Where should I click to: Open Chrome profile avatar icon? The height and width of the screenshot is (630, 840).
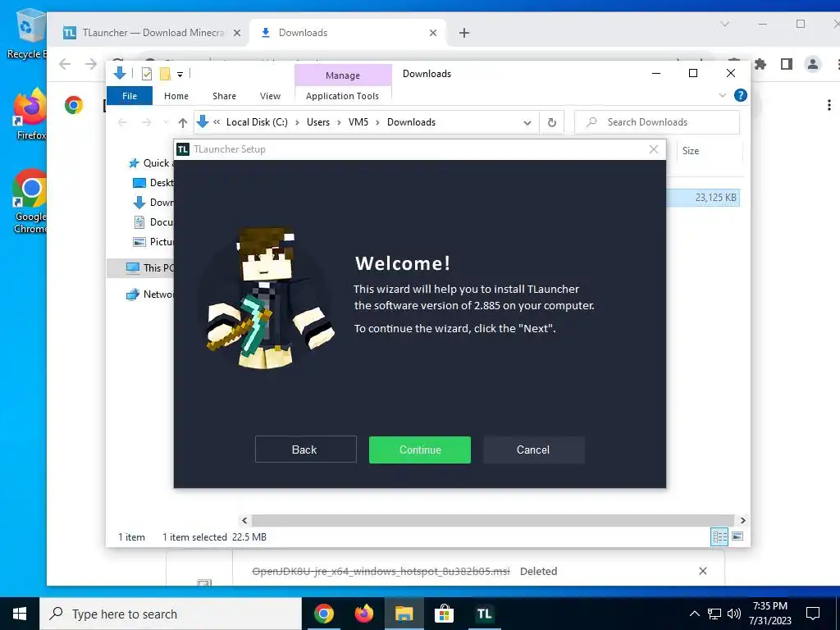point(813,64)
